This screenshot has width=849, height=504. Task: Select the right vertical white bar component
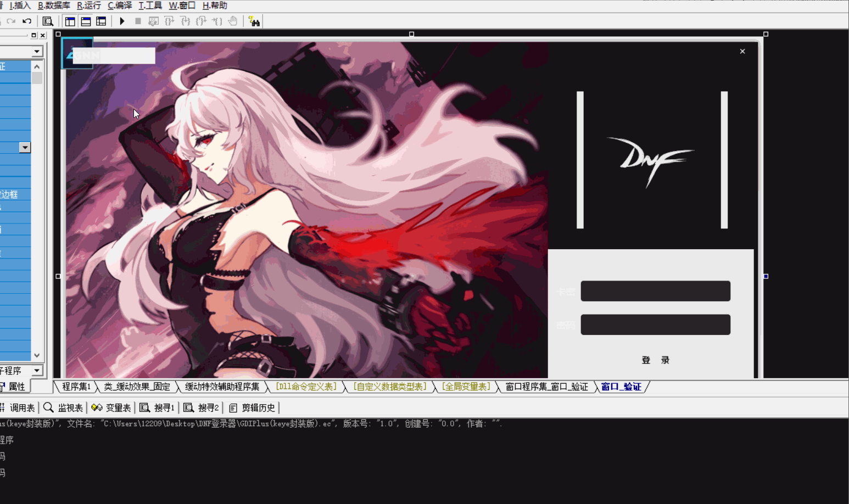click(x=724, y=160)
